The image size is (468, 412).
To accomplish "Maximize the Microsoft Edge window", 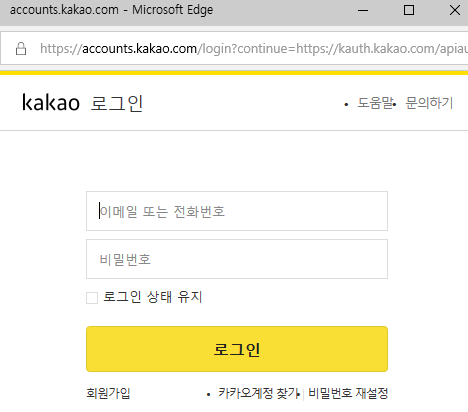I will tap(409, 11).
